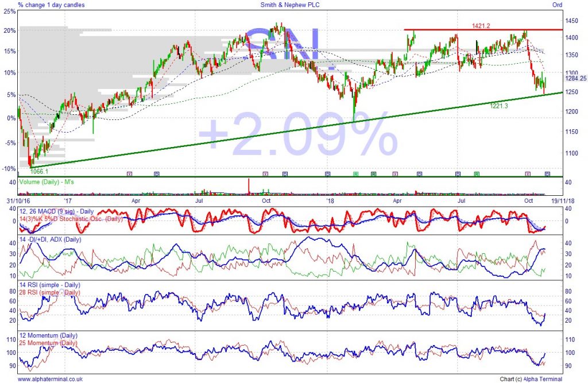Select the D marker late October 2017
The image size is (588, 383).
[285, 174]
